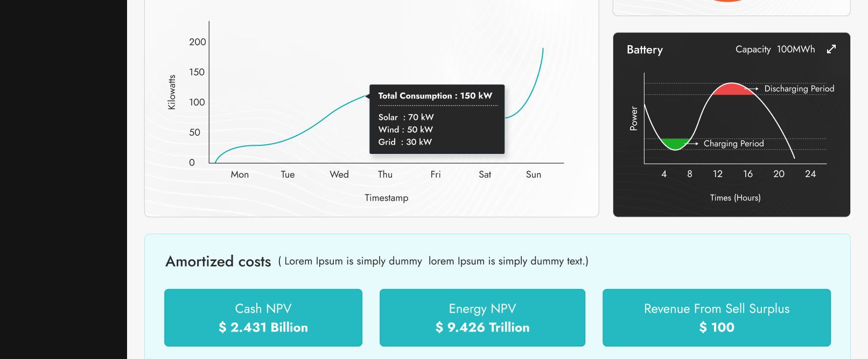
Task: Select Mon on the timestamp axis
Action: [240, 174]
